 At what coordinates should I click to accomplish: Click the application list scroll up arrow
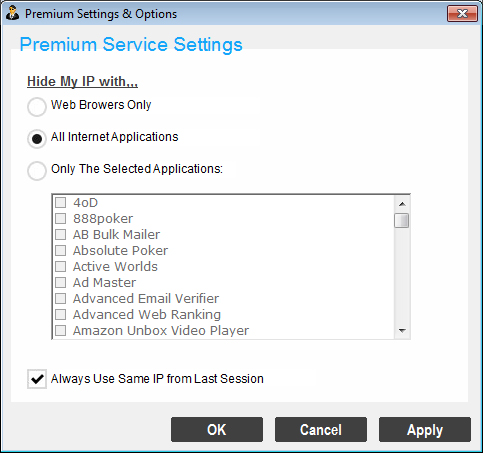point(402,204)
